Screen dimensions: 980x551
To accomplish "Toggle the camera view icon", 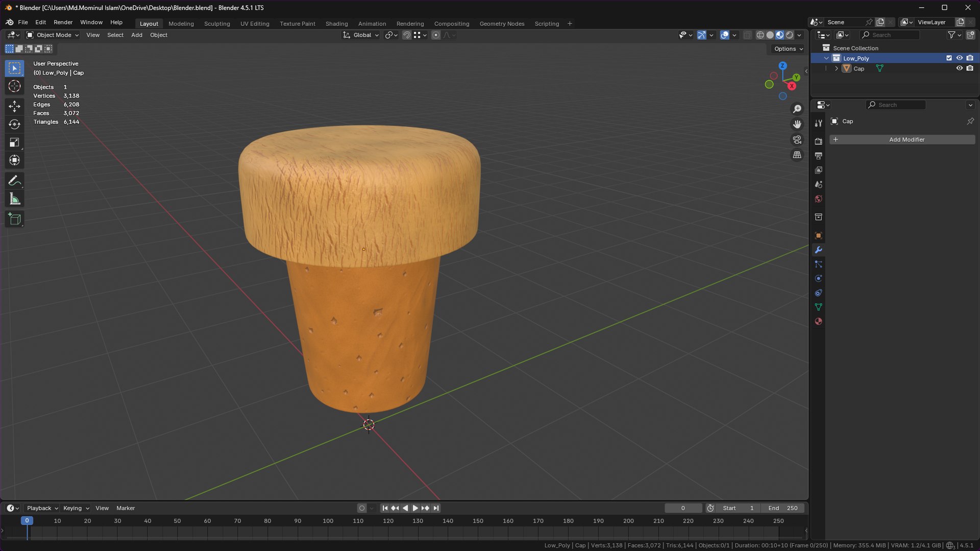I will [x=797, y=139].
